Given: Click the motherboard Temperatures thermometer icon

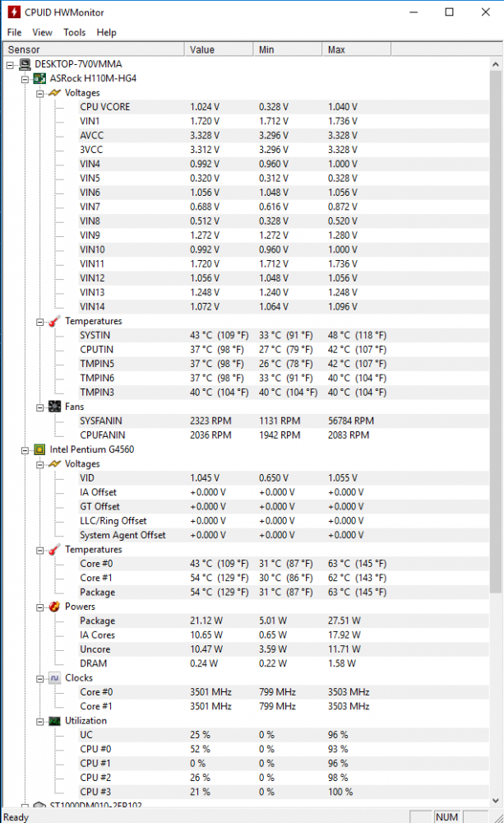Looking at the screenshot, I should tap(54, 321).
